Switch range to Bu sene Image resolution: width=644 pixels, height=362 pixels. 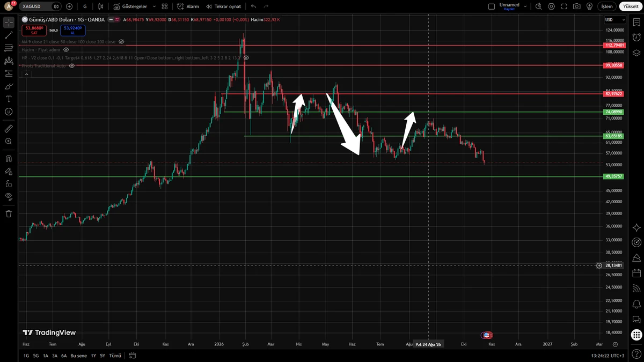78,356
